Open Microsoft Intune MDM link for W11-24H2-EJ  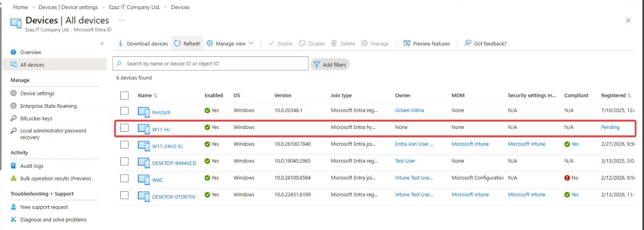click(x=470, y=144)
